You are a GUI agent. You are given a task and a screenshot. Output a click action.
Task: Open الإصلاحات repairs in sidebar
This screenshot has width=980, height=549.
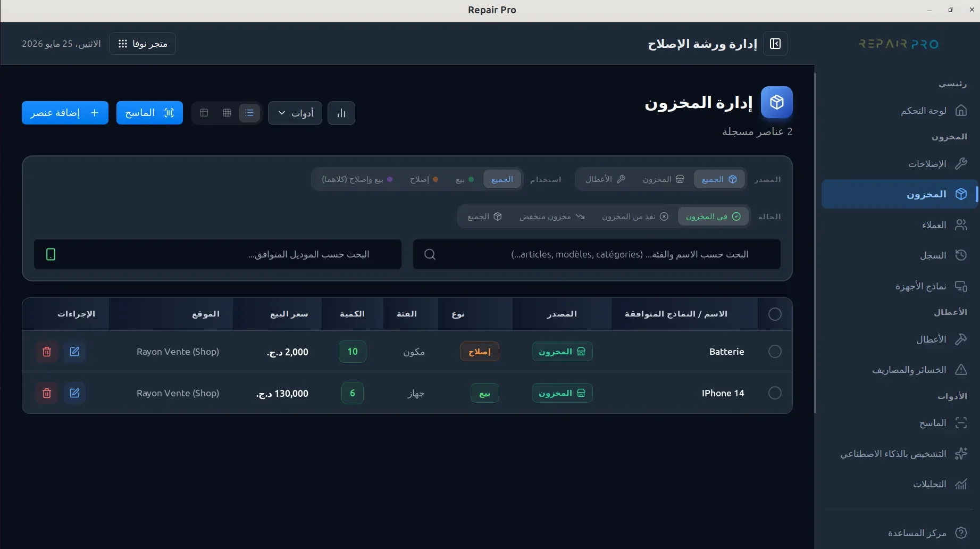tap(899, 163)
